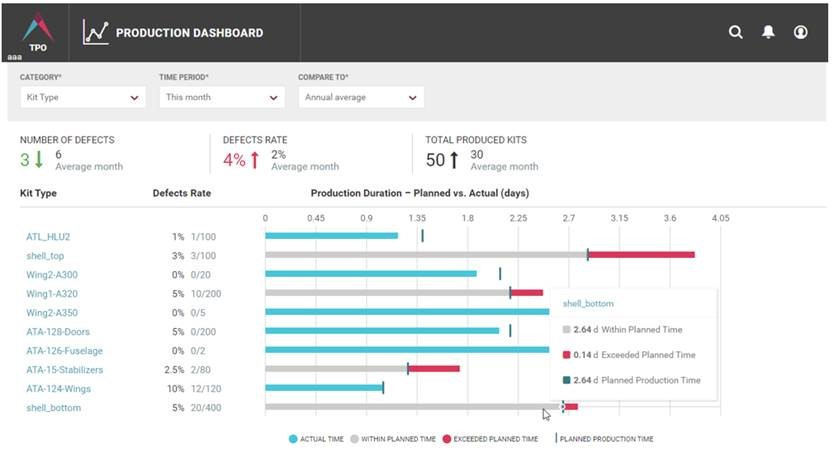Open the ATA-15-Stabilizers kit link

(64, 370)
